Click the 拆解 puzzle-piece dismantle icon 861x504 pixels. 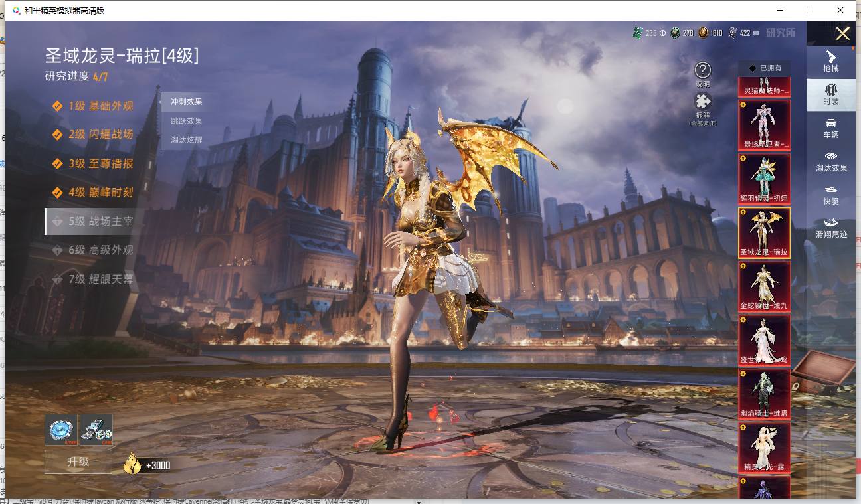pos(703,102)
